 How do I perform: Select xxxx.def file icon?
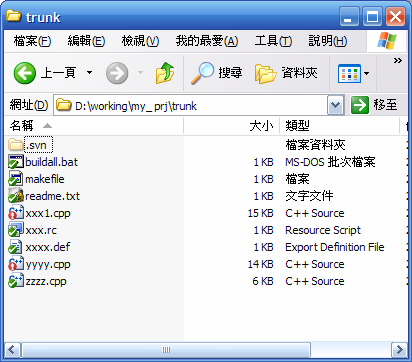click(x=16, y=247)
